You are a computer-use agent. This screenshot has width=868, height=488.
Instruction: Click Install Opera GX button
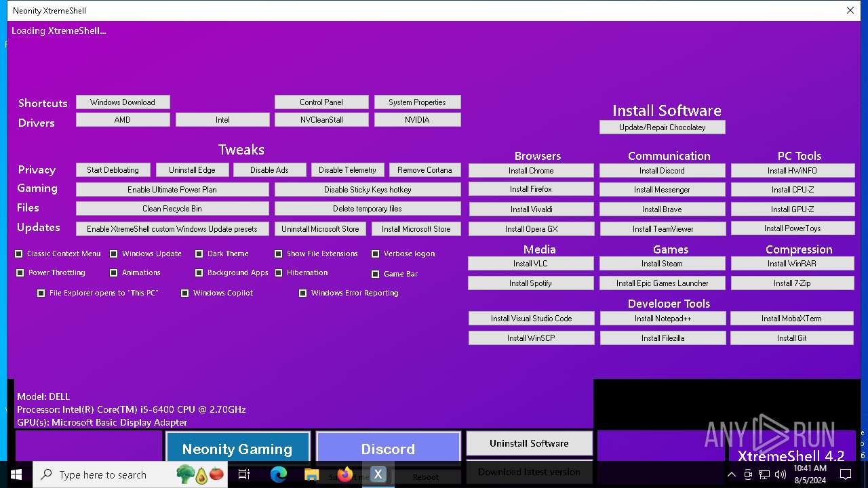(x=531, y=229)
